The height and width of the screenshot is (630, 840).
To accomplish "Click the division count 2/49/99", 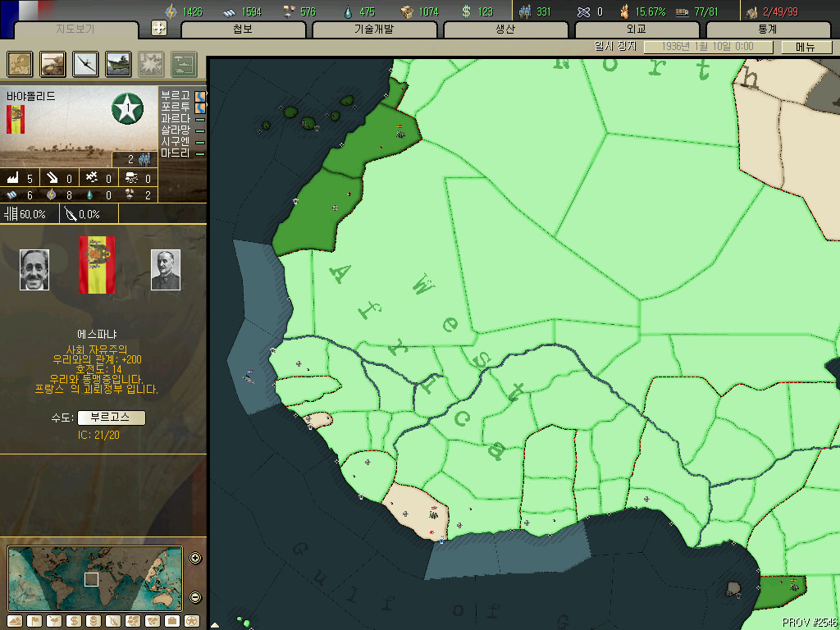I will (780, 11).
